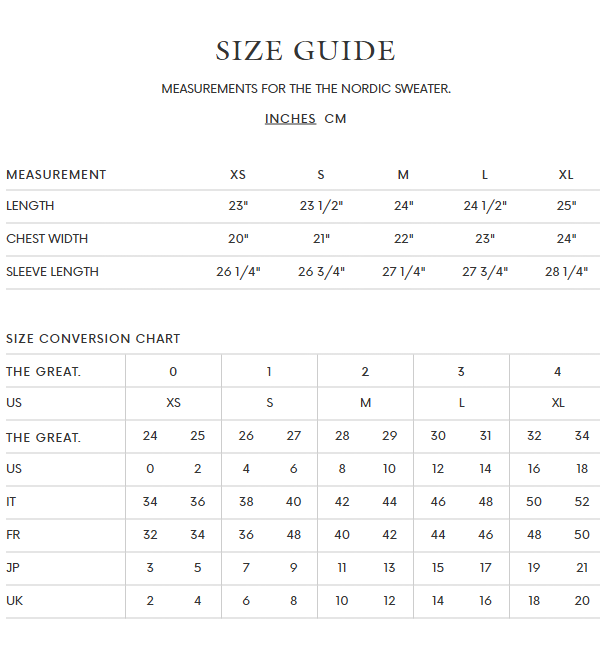Click the IT size 52 cell
Image resolution: width=600 pixels, height=651 pixels.
coord(582,502)
